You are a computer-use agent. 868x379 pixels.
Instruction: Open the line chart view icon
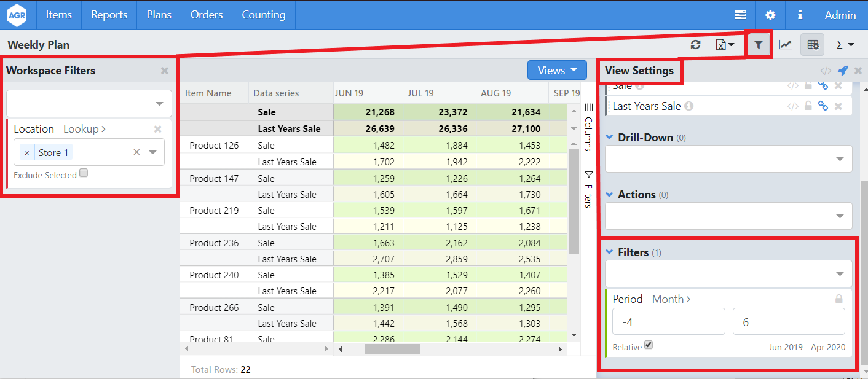tap(785, 45)
